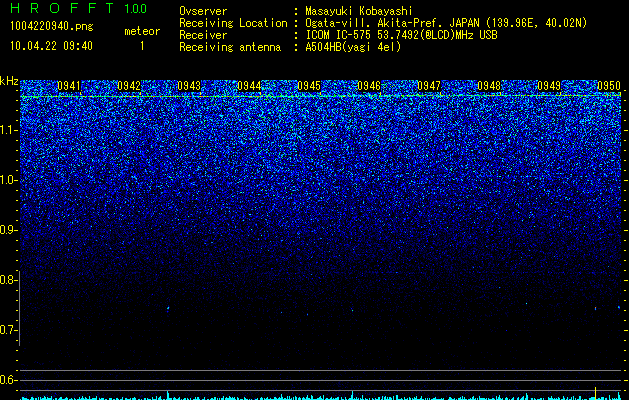Click the 0941 time marker
The image size is (629, 400).
tap(69, 86)
